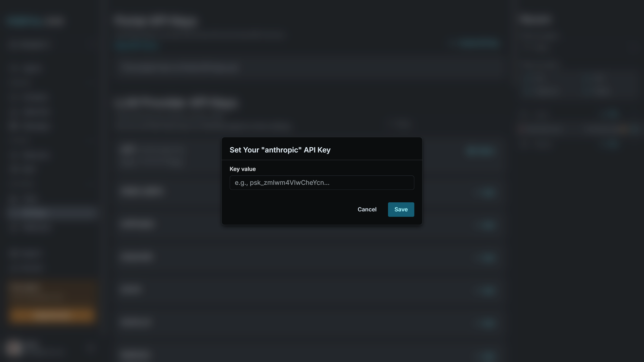Click the Save button in the dialog

tap(401, 209)
